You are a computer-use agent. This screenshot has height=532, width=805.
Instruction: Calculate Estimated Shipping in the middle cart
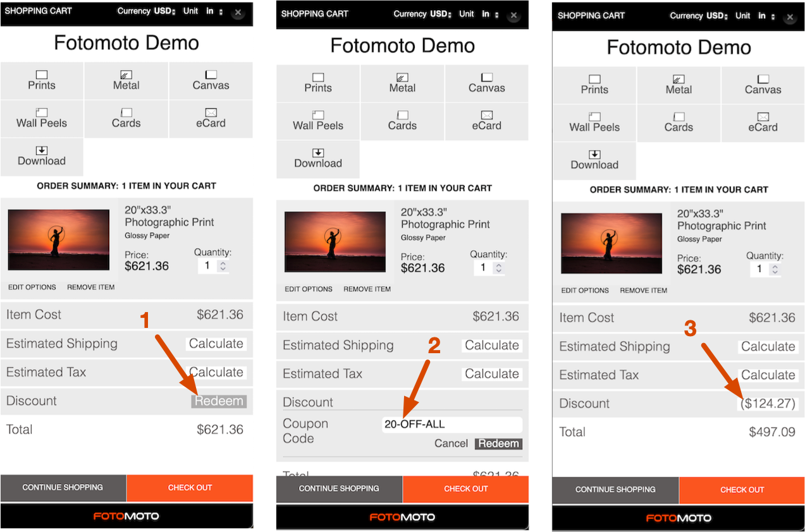point(492,346)
